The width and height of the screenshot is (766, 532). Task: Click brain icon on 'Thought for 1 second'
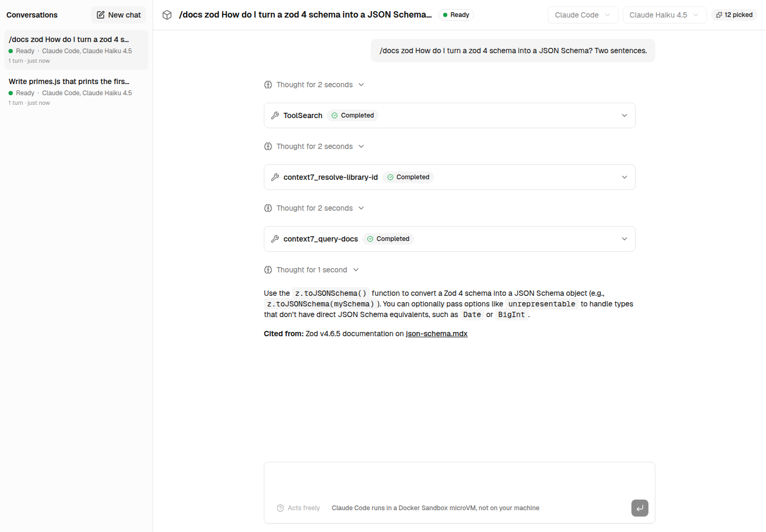tap(268, 270)
